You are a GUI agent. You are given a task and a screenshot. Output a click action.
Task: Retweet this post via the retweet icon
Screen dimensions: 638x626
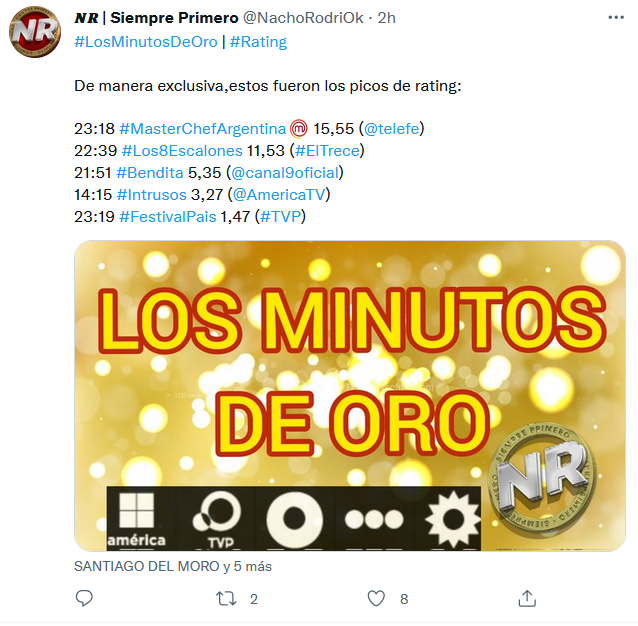226,599
